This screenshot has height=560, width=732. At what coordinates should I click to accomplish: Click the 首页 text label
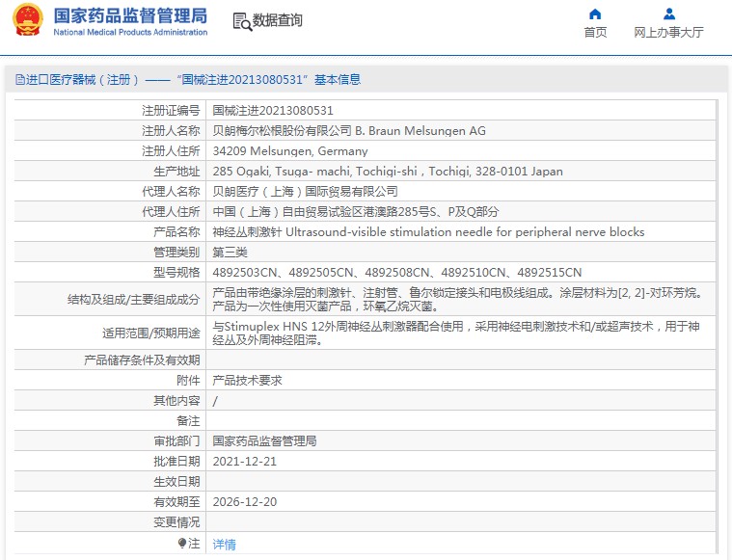point(595,32)
